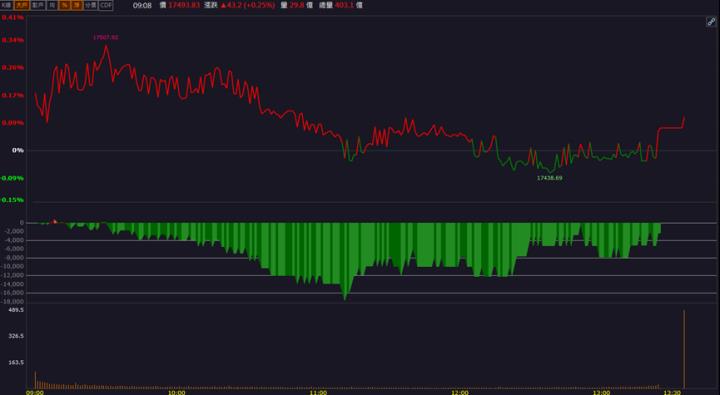Image resolution: width=720 pixels, height=395 pixels.
Task: Select the 12:00 time axis marker
Action: coord(460,392)
